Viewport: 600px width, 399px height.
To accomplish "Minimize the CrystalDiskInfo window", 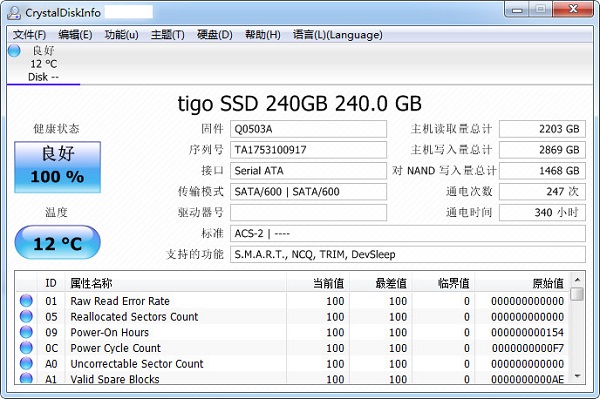I will 517,10.
